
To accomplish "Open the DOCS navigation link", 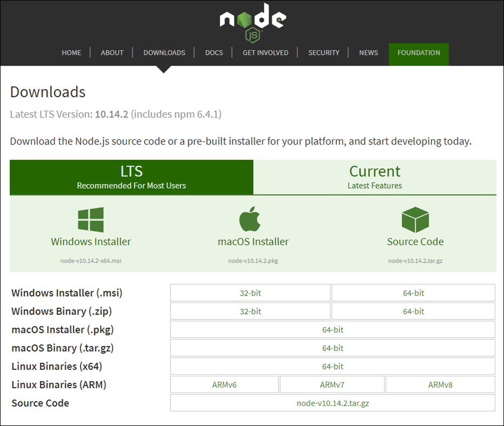I will 214,53.
